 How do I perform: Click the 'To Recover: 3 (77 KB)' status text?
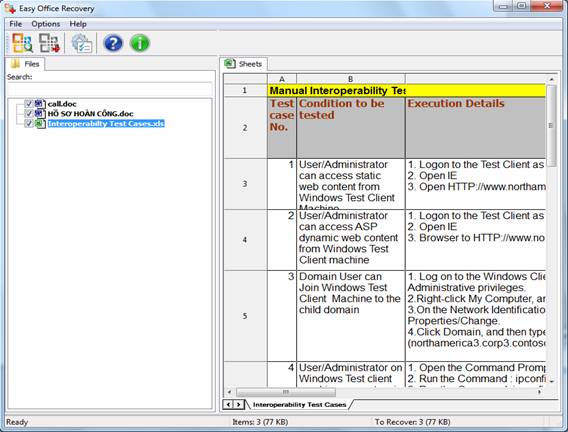click(x=413, y=422)
